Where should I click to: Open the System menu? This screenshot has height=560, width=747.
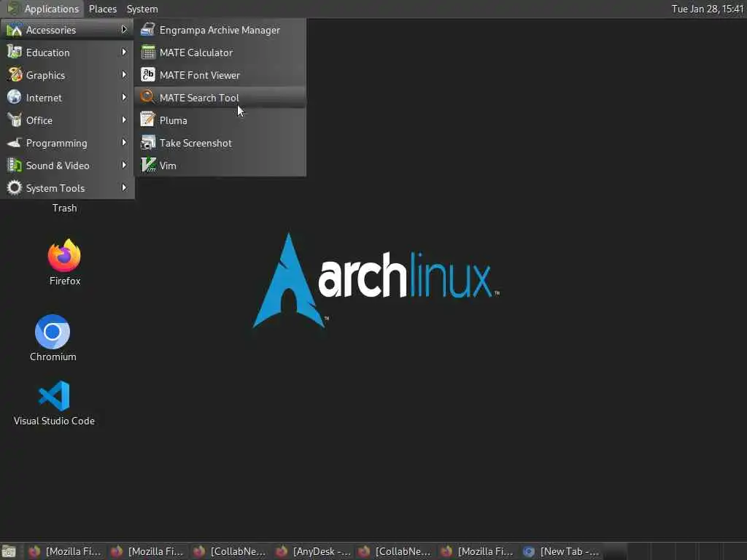[142, 9]
